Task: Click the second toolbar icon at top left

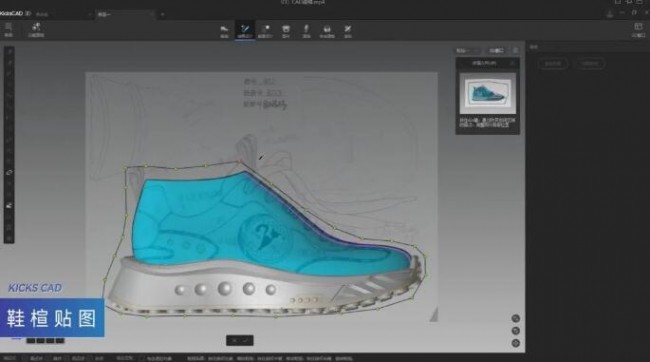Action: tap(36, 29)
